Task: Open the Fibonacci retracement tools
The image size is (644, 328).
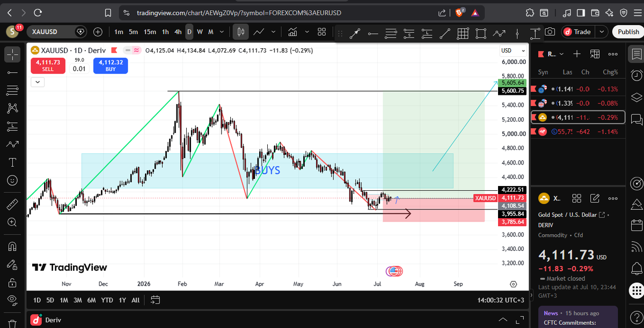Action: tap(12, 90)
